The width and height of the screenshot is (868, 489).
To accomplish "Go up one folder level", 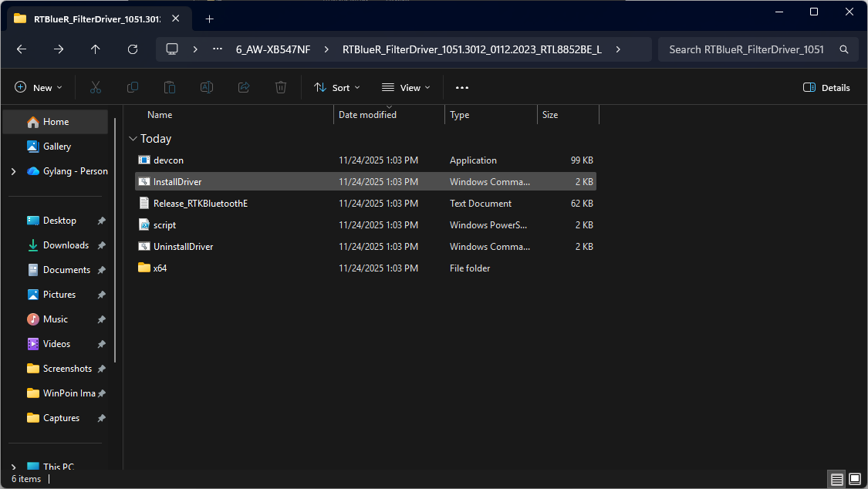I will tap(96, 49).
